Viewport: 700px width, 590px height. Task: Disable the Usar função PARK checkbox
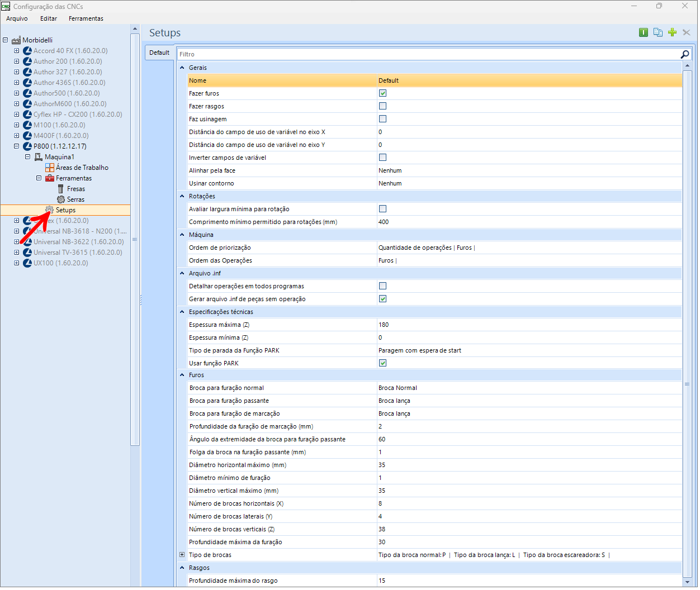tap(382, 363)
